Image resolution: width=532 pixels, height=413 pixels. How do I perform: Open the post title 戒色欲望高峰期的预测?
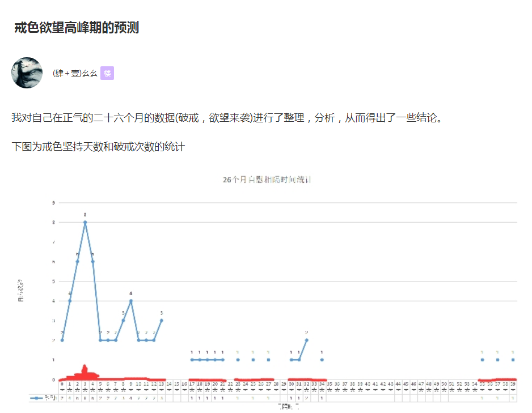pyautogui.click(x=77, y=27)
